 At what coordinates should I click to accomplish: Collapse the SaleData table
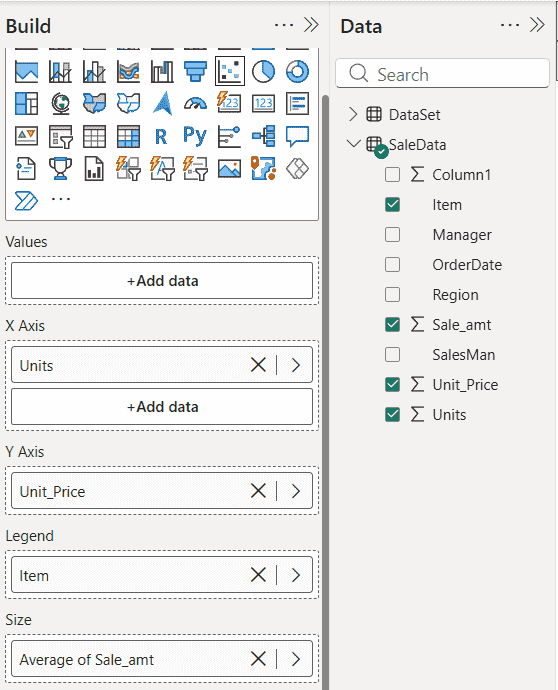point(353,143)
